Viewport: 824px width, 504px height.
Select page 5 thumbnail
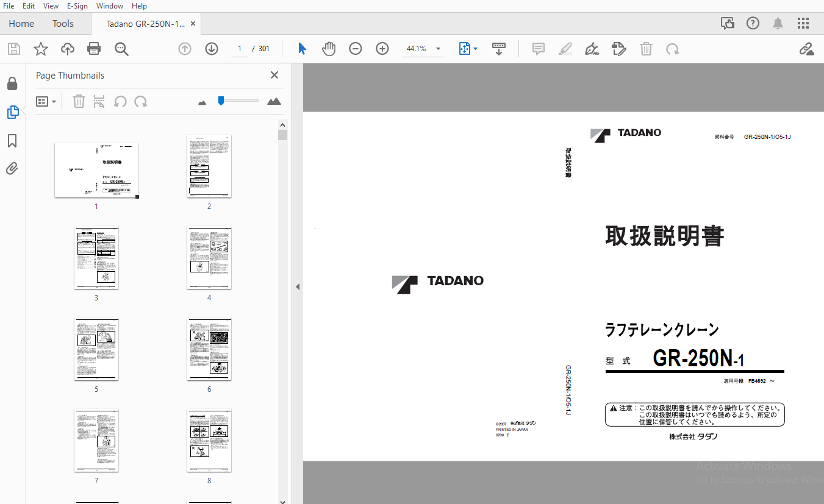(x=96, y=349)
